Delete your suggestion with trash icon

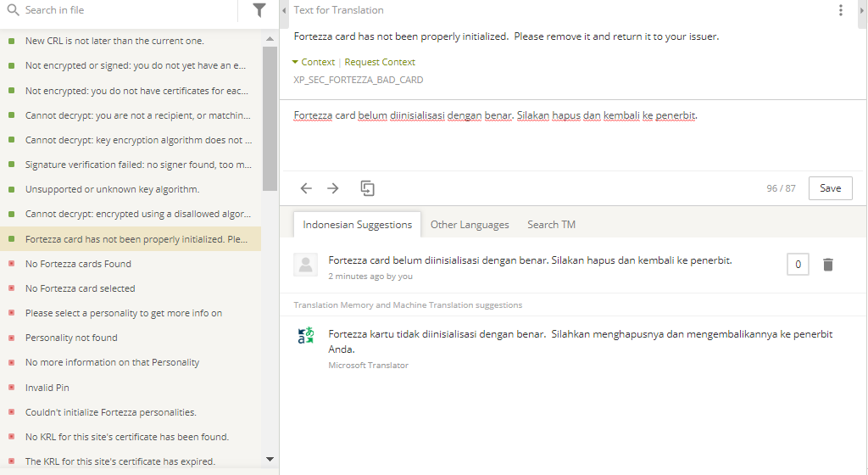(827, 265)
